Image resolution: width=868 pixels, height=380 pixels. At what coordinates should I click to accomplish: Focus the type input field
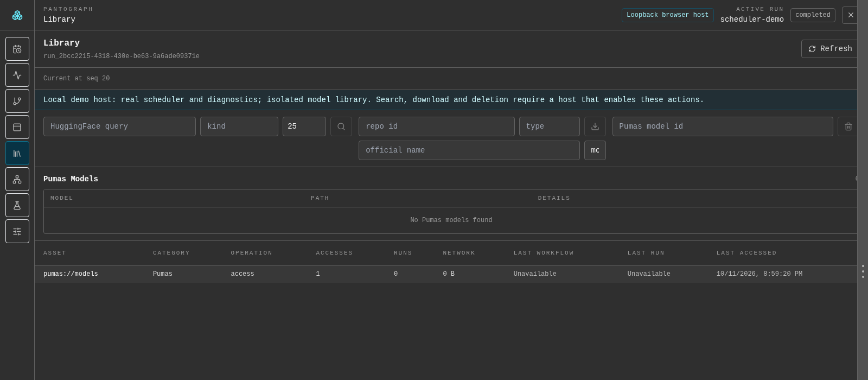pos(550,126)
